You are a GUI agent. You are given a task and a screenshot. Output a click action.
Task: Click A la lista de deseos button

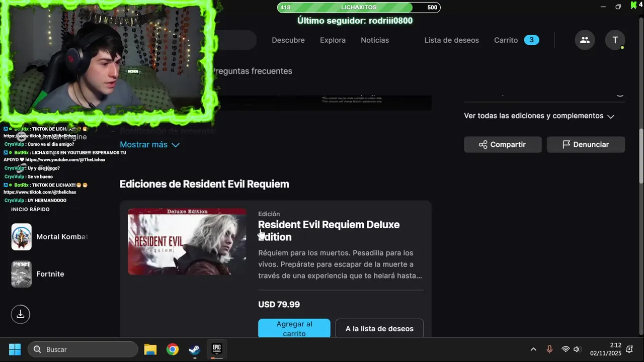(379, 328)
